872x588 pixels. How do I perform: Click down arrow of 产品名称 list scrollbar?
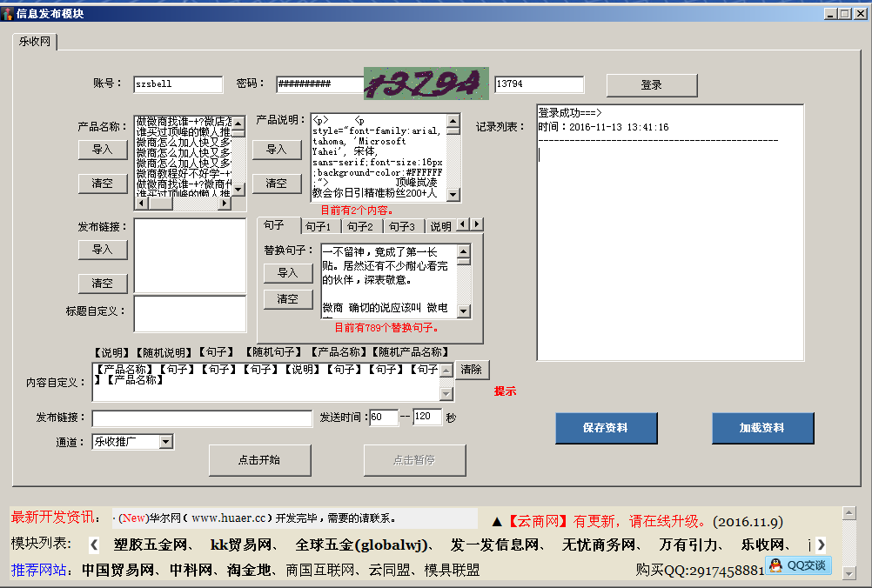[x=238, y=190]
